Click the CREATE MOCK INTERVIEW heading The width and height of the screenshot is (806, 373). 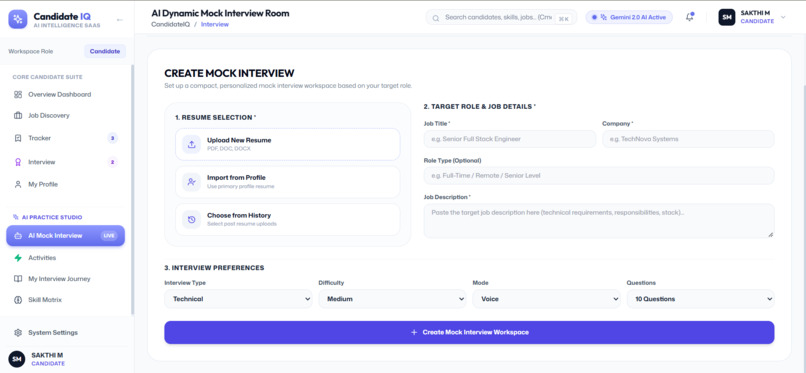[229, 73]
